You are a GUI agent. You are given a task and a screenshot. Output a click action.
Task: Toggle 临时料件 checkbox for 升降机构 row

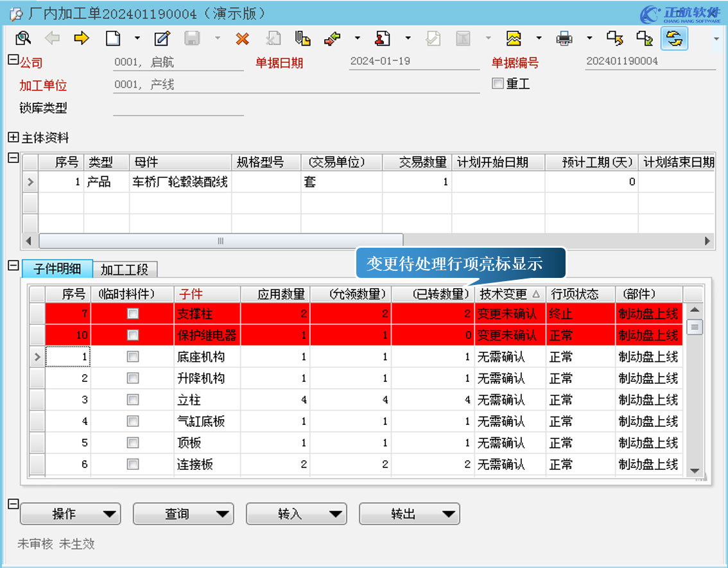tap(133, 378)
